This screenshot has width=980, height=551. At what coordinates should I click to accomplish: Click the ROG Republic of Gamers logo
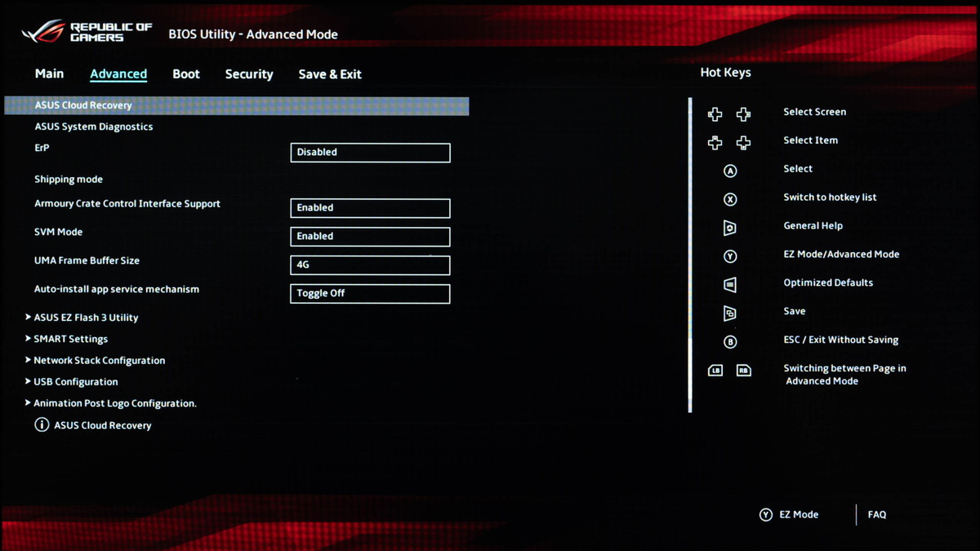[x=87, y=32]
